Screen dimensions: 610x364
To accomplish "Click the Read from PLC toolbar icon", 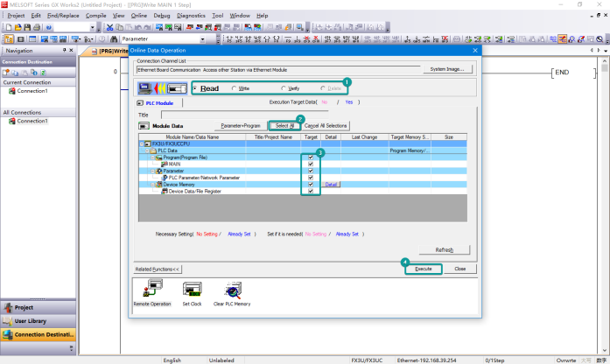I will tap(199, 28).
